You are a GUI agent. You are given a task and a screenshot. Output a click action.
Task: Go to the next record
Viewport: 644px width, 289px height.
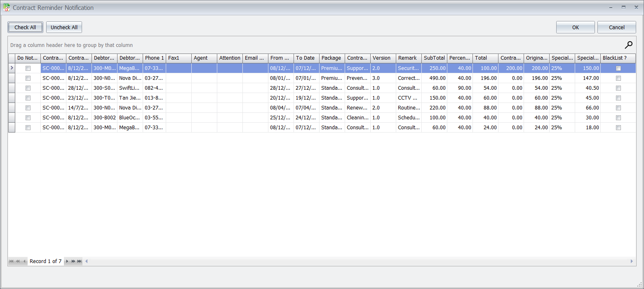point(67,261)
